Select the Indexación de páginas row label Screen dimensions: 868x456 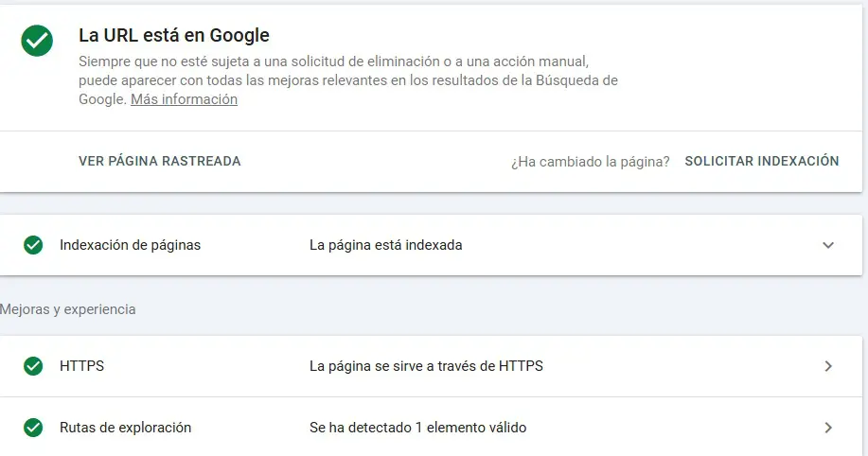coord(130,245)
